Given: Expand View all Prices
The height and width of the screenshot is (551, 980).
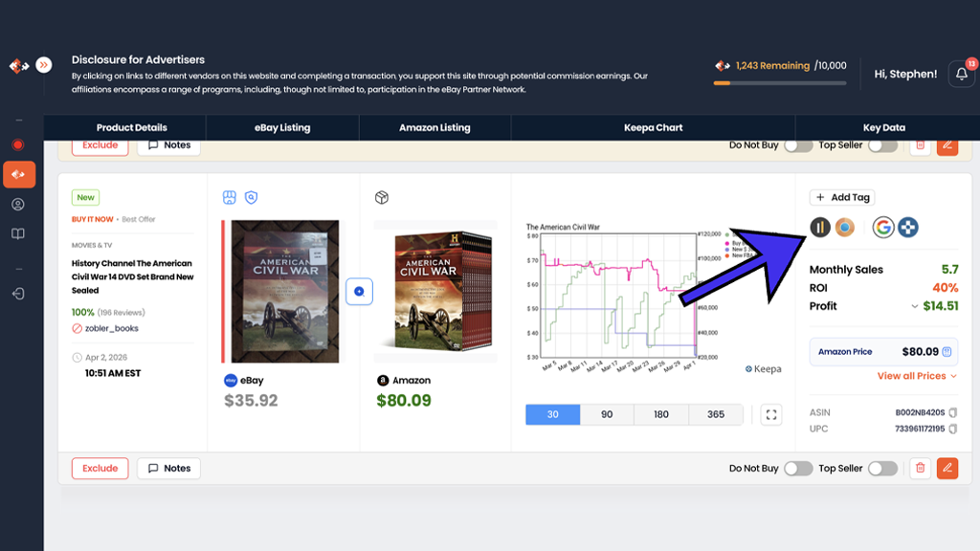Looking at the screenshot, I should pos(917,376).
